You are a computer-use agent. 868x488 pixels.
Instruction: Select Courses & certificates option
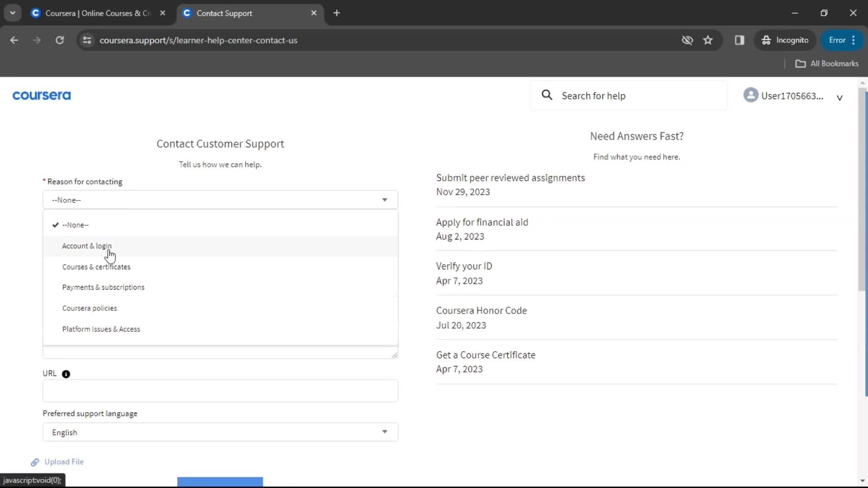221,267
